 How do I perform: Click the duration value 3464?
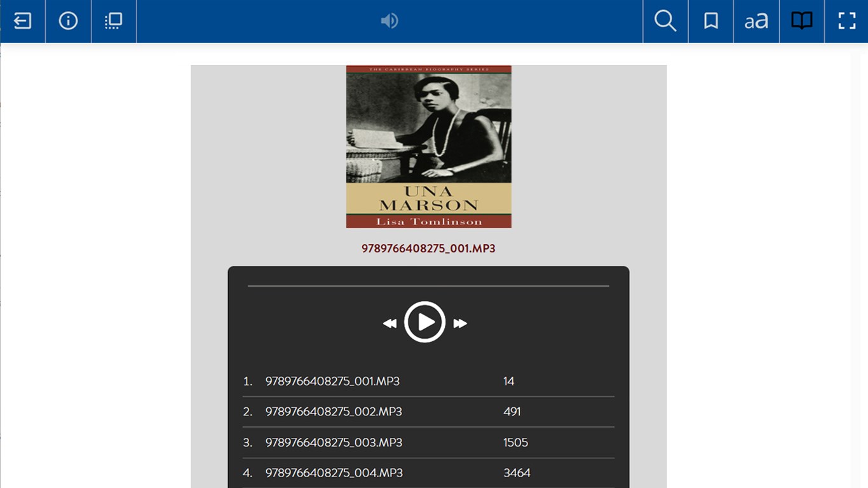coord(517,473)
